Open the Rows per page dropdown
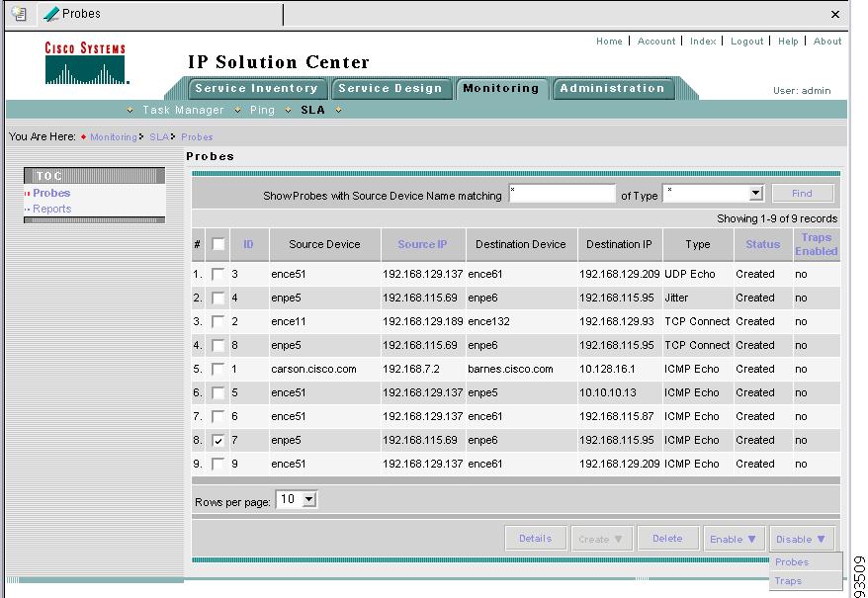 tap(309, 499)
